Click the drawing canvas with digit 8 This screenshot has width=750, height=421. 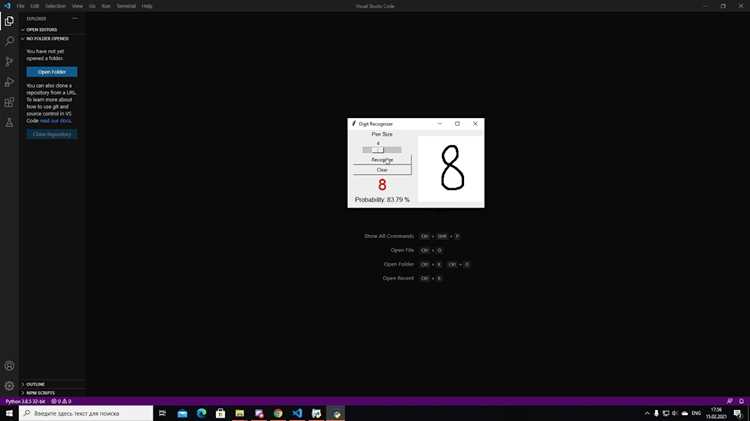451,169
